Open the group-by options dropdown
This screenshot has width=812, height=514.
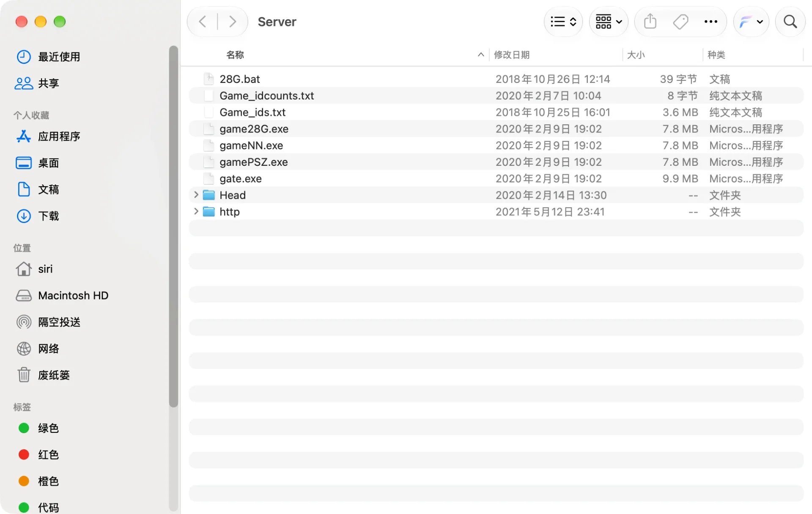609,22
